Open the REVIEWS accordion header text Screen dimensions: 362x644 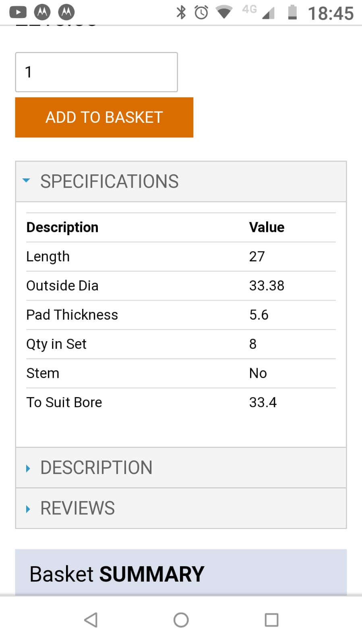pyautogui.click(x=78, y=508)
